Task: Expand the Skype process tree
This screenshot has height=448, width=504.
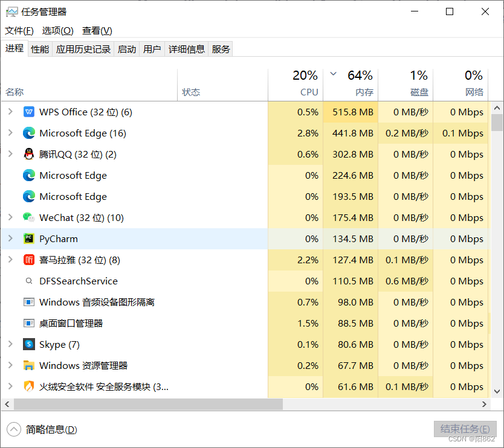Action: click(x=10, y=344)
